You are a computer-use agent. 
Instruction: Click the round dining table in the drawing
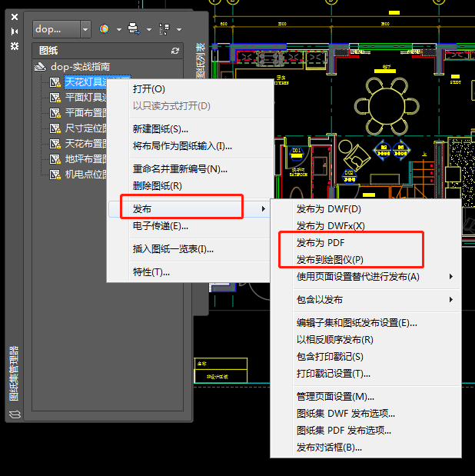coord(387,106)
